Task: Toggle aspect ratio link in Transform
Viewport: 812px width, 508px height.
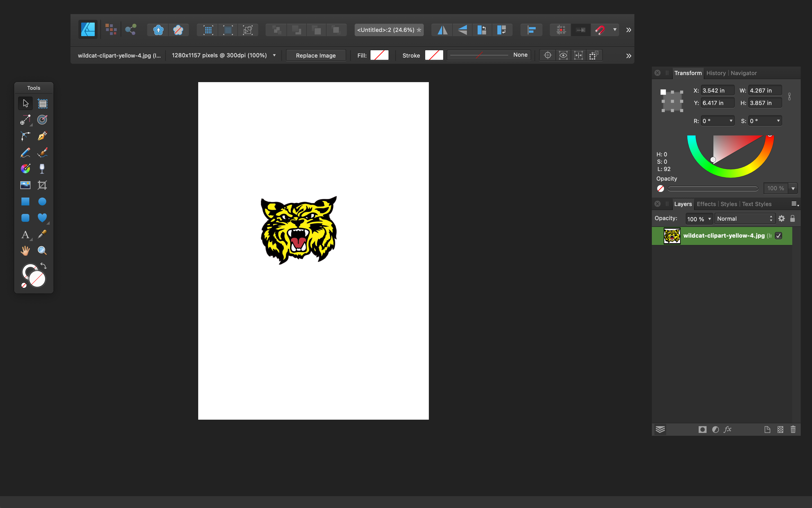Action: (x=789, y=97)
